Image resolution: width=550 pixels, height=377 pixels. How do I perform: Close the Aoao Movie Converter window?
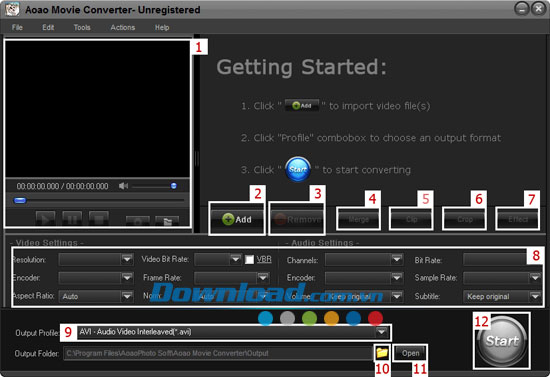click(x=538, y=8)
